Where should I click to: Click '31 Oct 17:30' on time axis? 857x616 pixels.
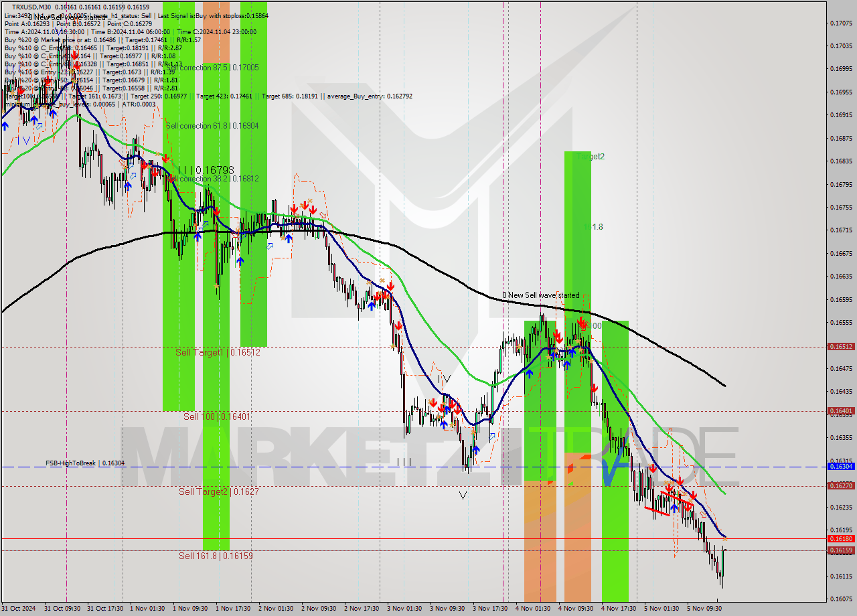coord(105,609)
